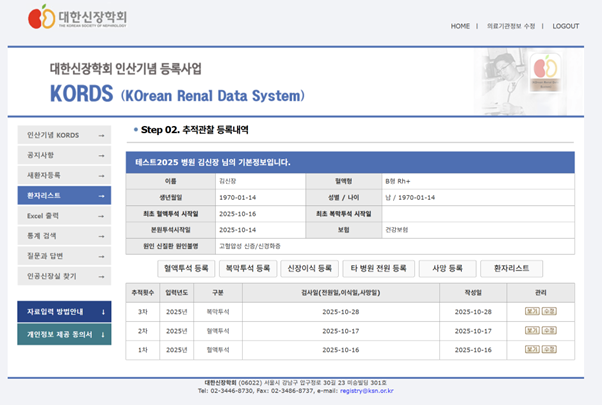This screenshot has height=405, width=602.
Task: Click 보기 icon for the 3차 record
Action: click(532, 312)
